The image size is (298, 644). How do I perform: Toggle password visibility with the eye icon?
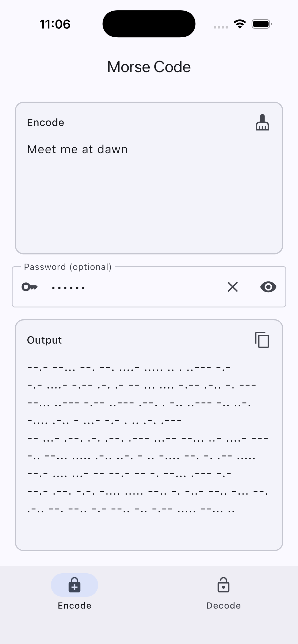pyautogui.click(x=268, y=287)
